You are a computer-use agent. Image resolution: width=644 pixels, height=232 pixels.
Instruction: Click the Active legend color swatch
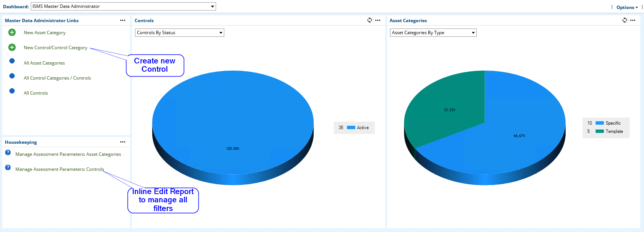[x=351, y=128]
